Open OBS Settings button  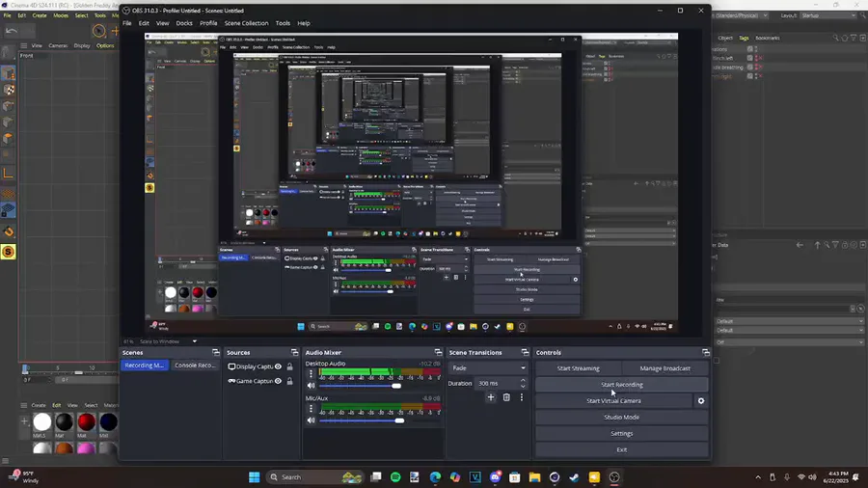tap(622, 433)
